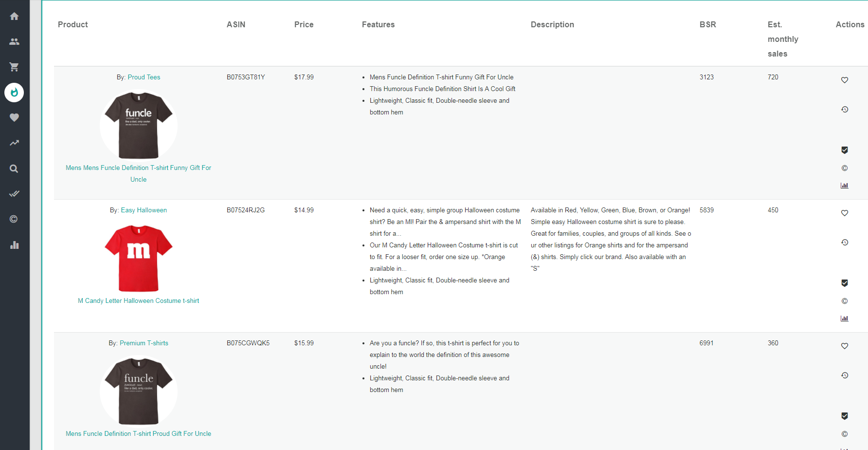Click the $15.99 price cell
Image resolution: width=868 pixels, height=450 pixels.
tap(304, 343)
